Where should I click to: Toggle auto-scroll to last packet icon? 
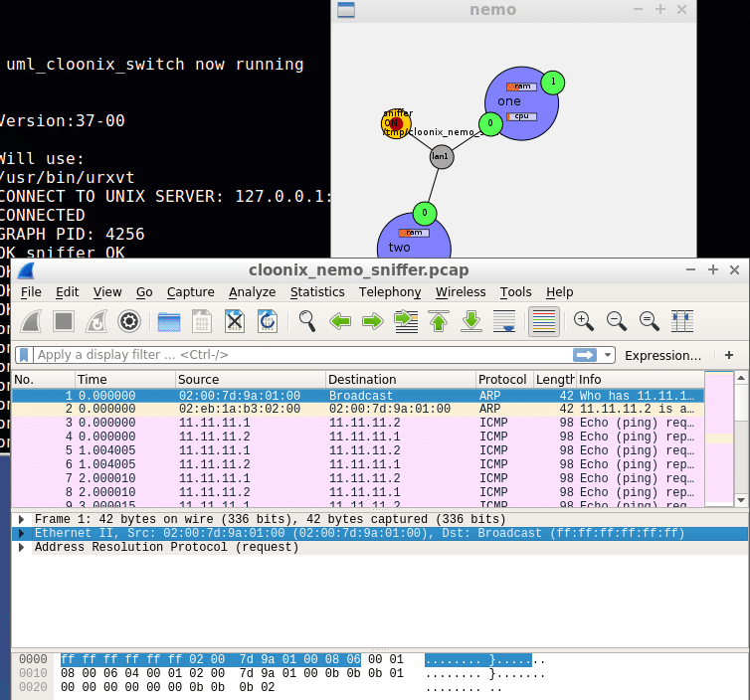tap(504, 321)
